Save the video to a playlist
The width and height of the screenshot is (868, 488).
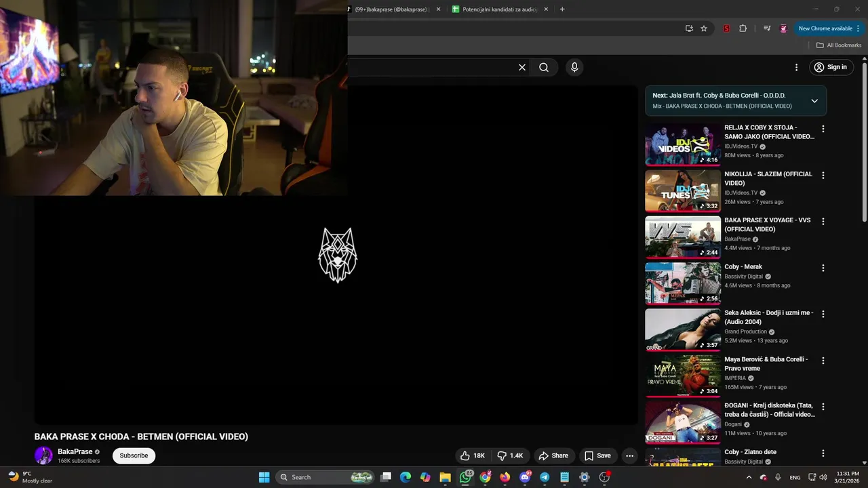[597, 455]
